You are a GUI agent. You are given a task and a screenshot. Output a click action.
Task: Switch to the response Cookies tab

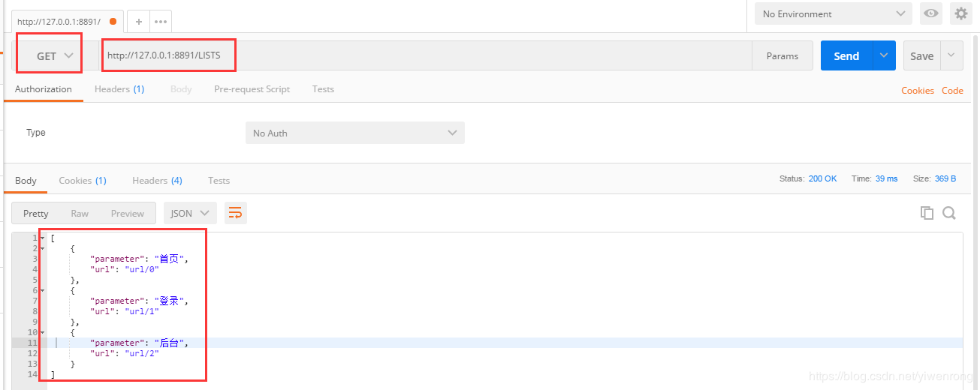pos(82,181)
